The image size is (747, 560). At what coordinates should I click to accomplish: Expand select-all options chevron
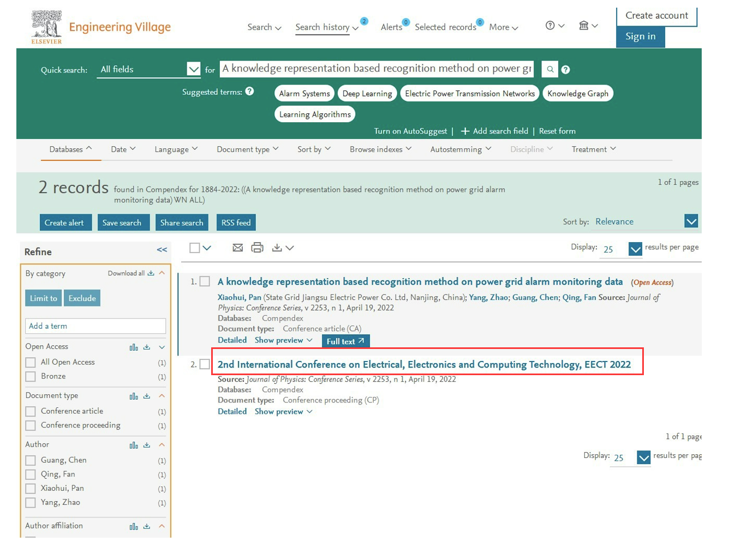point(207,248)
